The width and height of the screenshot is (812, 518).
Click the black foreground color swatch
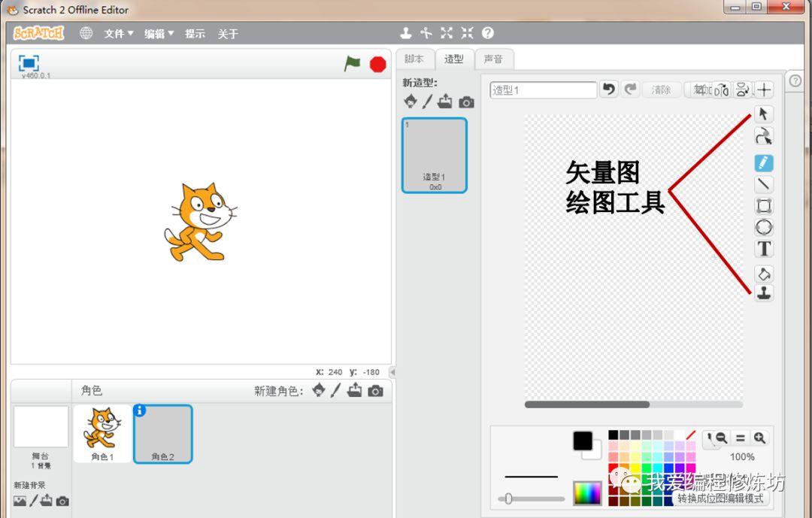point(583,441)
